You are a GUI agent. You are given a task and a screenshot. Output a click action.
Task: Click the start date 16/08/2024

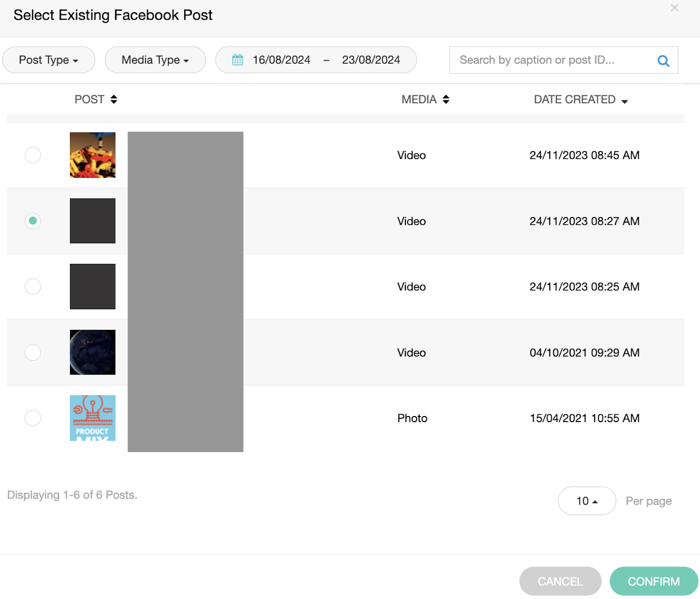coord(281,60)
